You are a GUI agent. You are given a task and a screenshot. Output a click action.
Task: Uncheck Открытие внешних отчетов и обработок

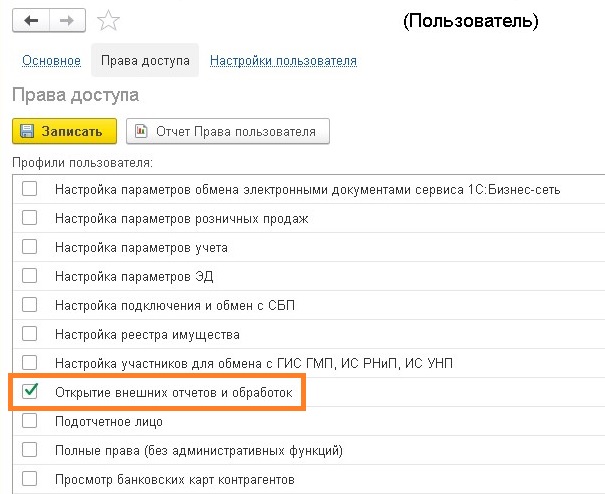pyautogui.click(x=30, y=393)
